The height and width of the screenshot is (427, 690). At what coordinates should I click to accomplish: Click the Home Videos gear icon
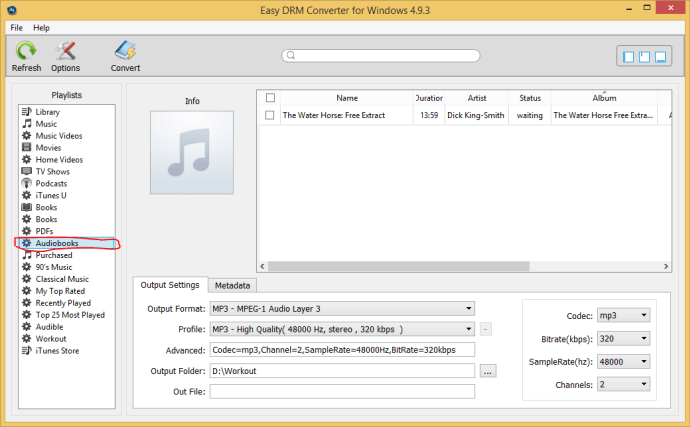tap(27, 159)
